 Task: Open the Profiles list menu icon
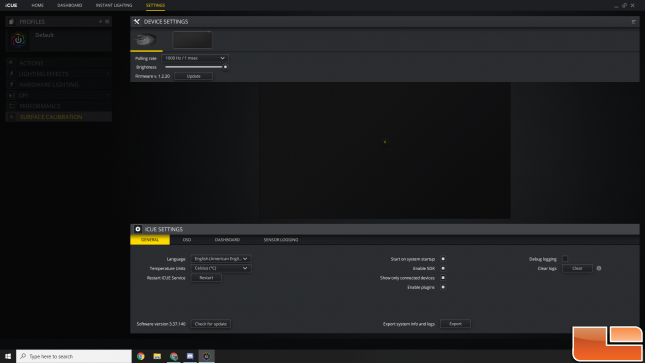(x=107, y=21)
